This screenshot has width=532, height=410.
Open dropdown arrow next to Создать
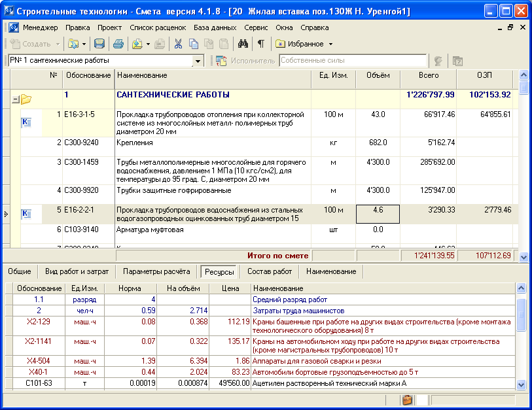pos(58,44)
